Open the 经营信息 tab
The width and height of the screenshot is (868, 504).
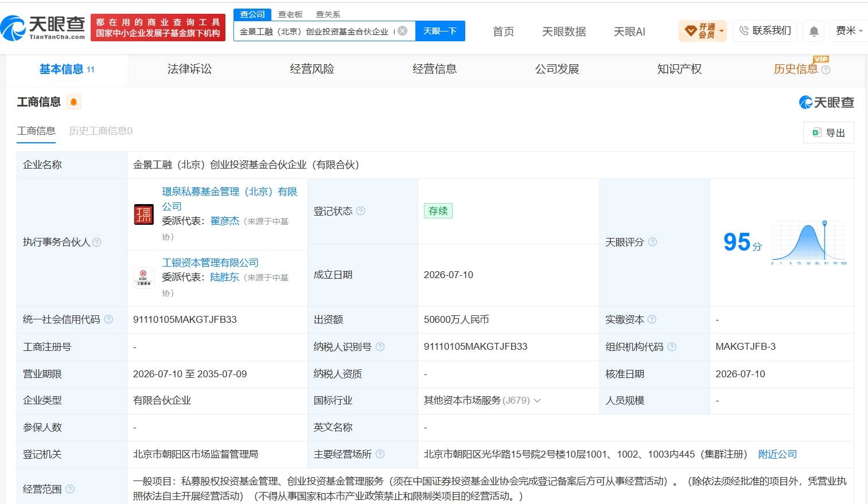coord(435,69)
